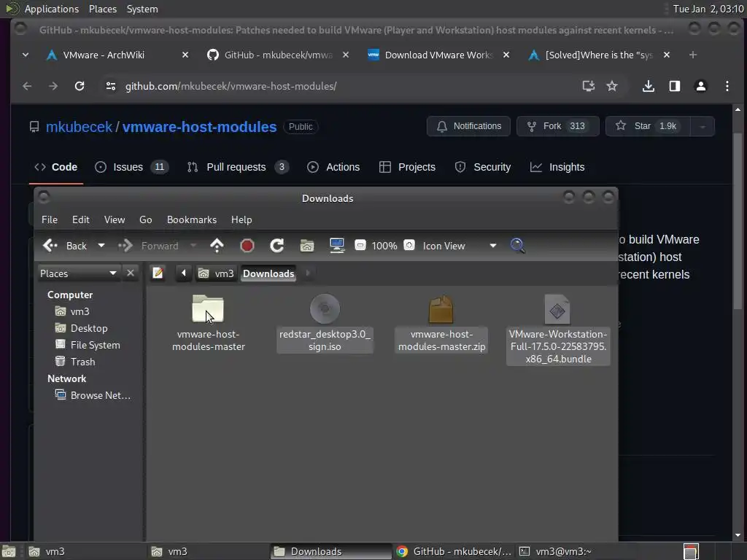747x560 pixels.
Task: Open the Go menu
Action: (145, 219)
